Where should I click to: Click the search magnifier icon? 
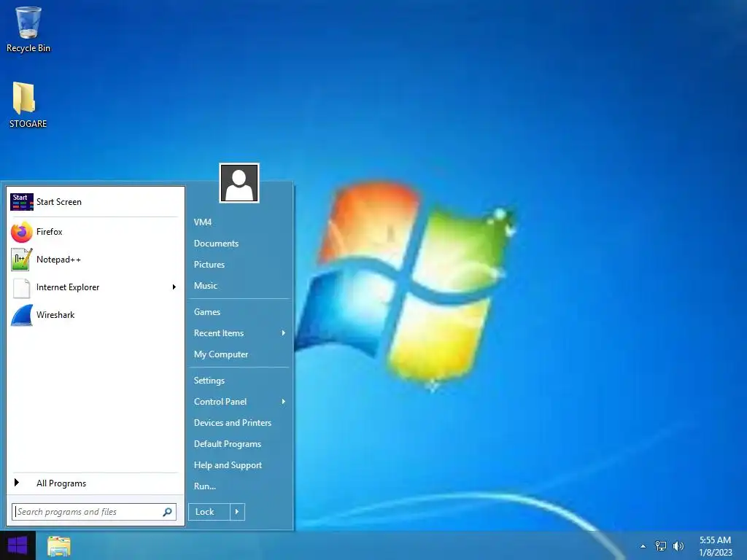167,512
